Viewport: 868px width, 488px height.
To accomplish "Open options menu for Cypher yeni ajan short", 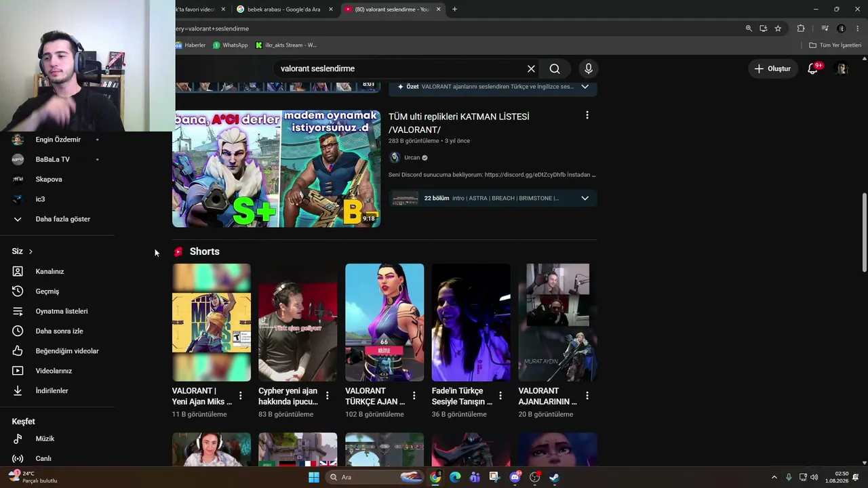I will [328, 396].
